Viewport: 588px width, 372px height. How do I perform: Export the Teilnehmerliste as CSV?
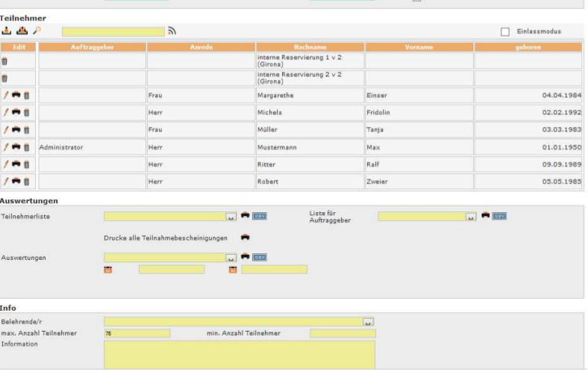coord(259,216)
